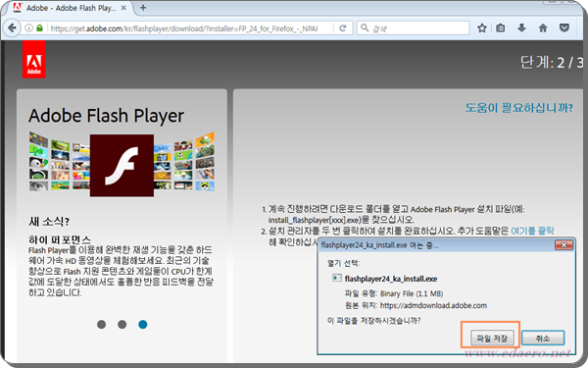Click the Flash Player logo image
Image resolution: width=588 pixels, height=368 pixels.
pyautogui.click(x=122, y=165)
